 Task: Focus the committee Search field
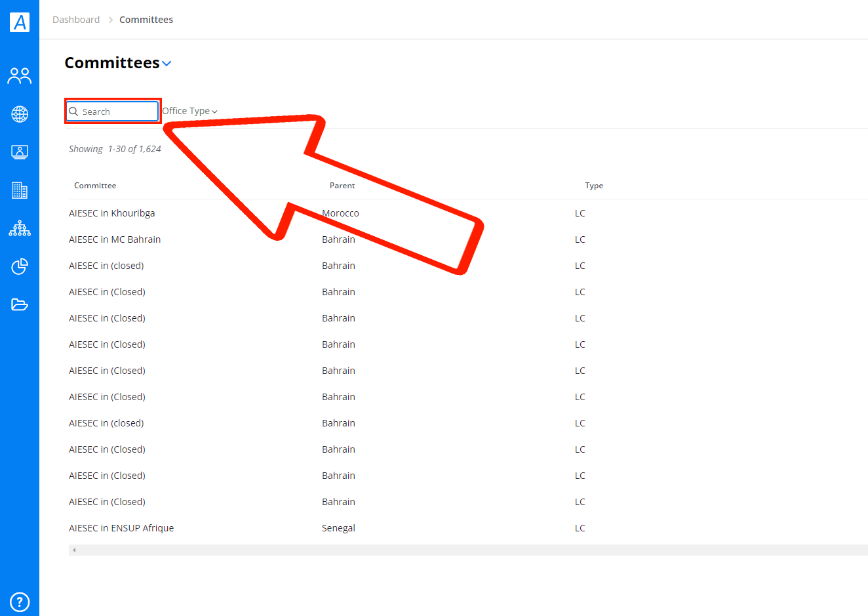[x=113, y=112]
